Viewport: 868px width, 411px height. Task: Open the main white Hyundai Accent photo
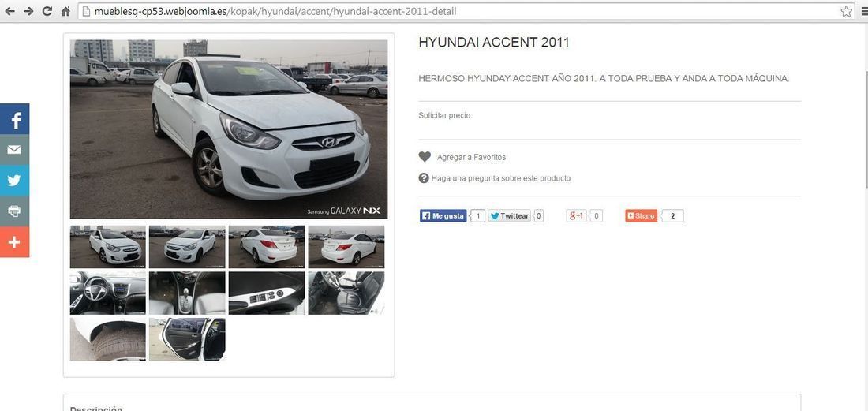229,129
